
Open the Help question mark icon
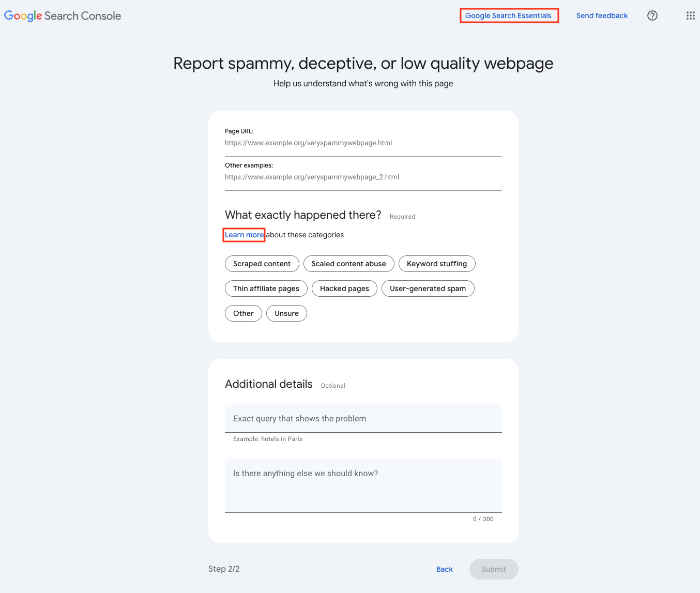coord(652,16)
